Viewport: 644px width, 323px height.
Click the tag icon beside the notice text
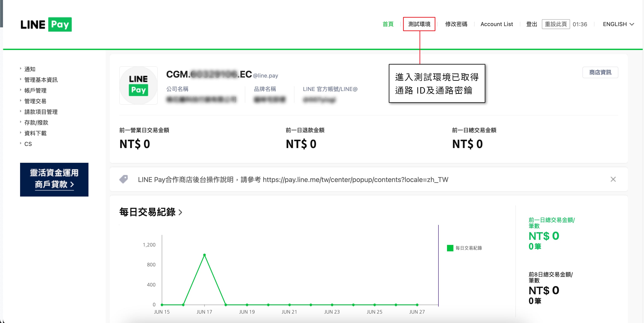click(124, 179)
